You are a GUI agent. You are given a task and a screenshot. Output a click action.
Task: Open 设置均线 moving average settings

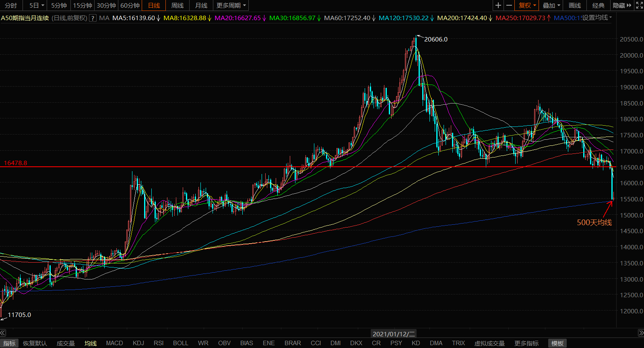pos(597,17)
